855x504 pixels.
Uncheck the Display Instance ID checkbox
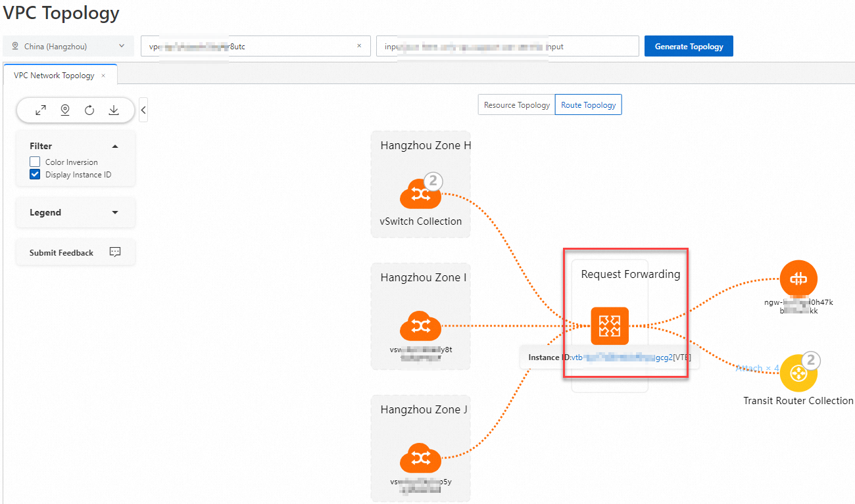tap(35, 175)
